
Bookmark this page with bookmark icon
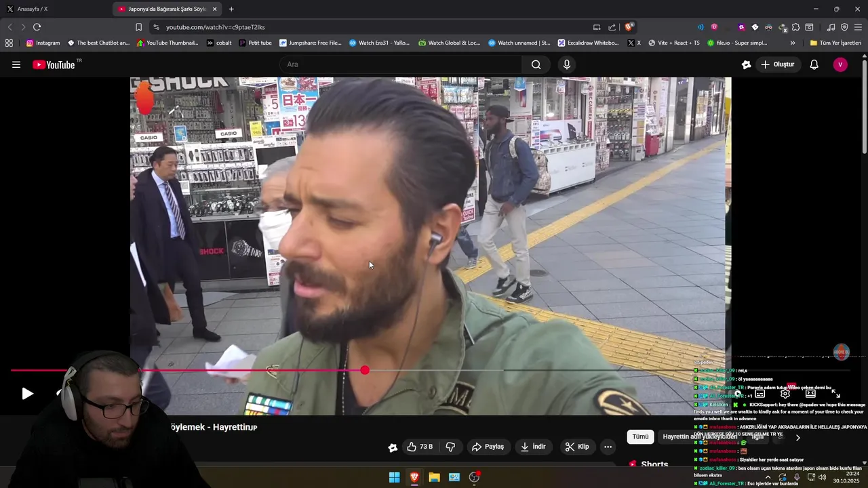pyautogui.click(x=138, y=27)
